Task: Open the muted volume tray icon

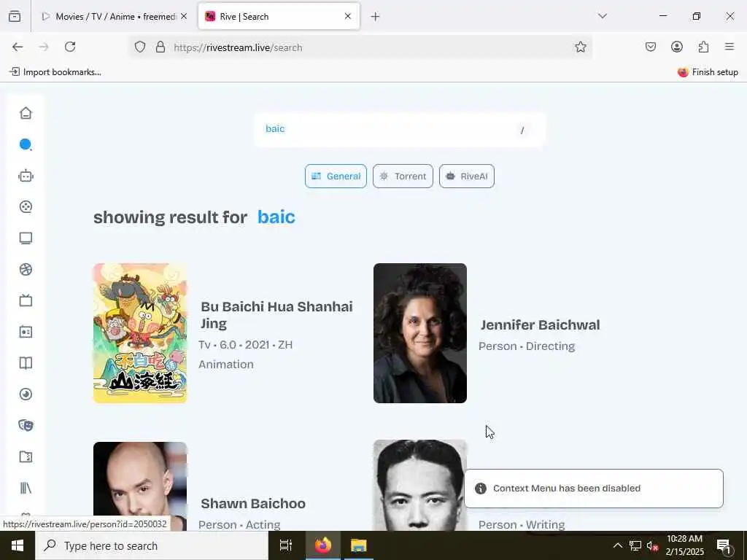Action: [x=652, y=545]
